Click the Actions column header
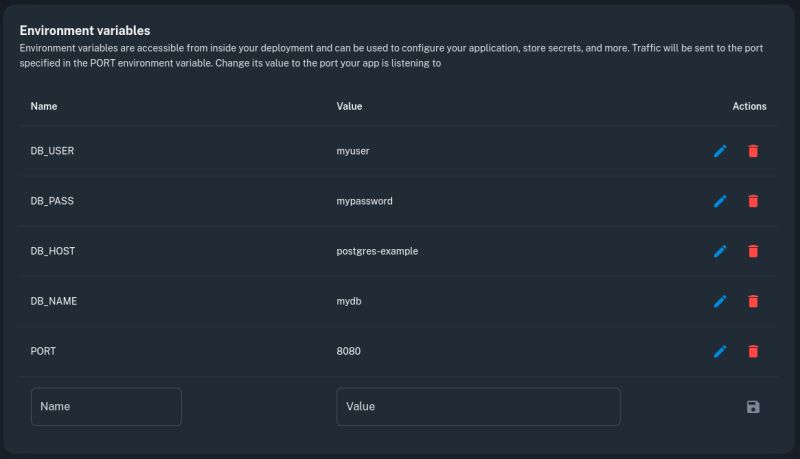 (749, 106)
